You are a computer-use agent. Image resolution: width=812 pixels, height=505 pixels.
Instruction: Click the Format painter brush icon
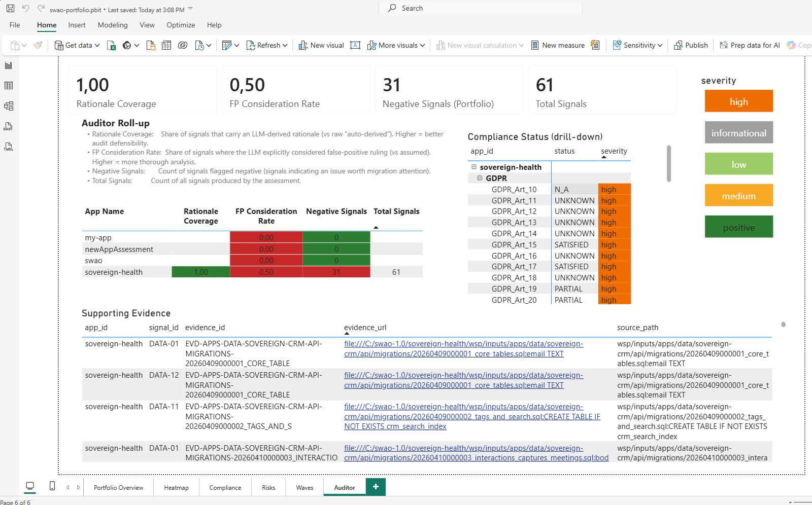38,45
